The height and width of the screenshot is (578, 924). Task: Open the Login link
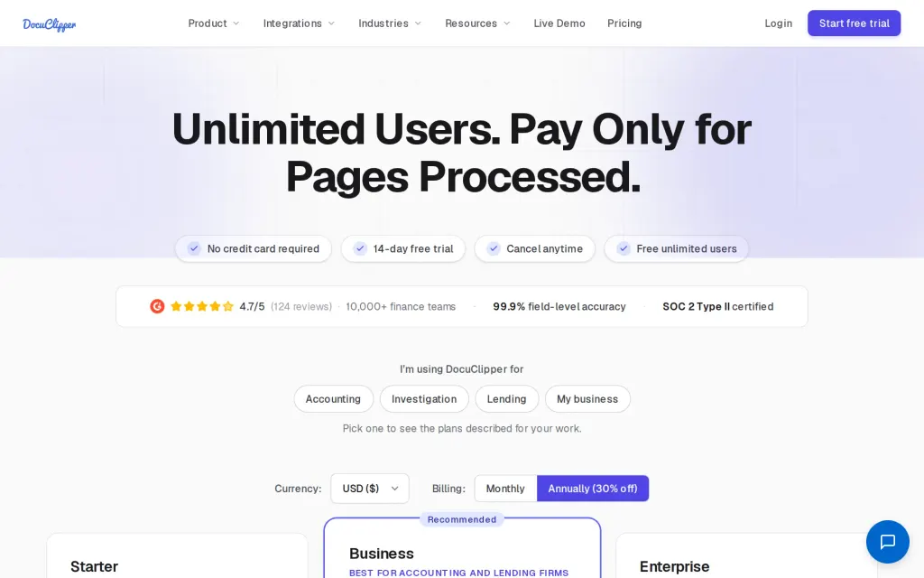tap(779, 23)
